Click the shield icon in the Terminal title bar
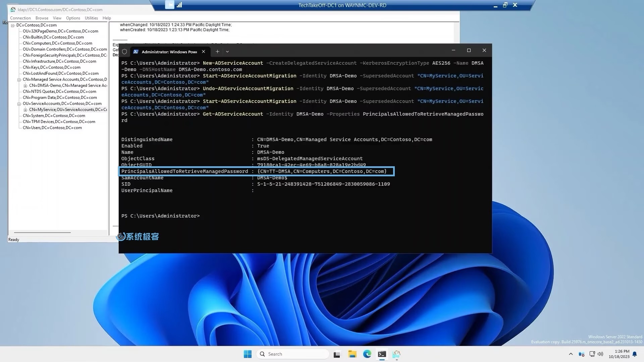 click(x=124, y=52)
